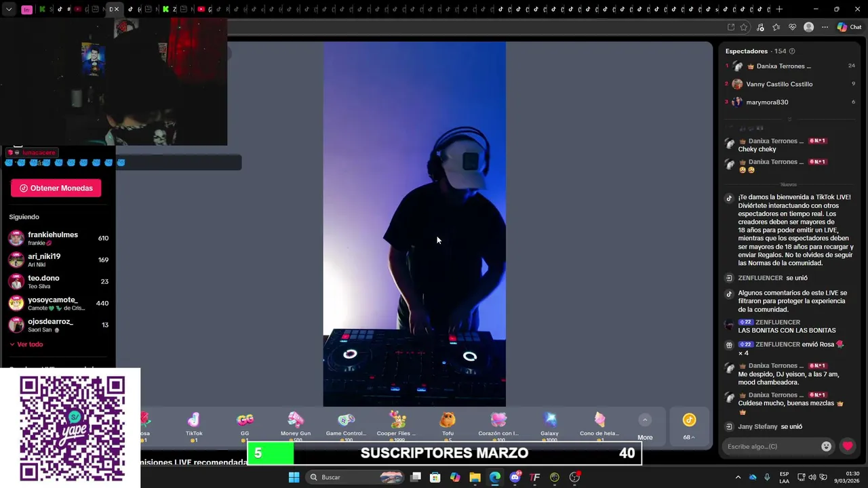Open Discord from taskbar

click(515, 477)
